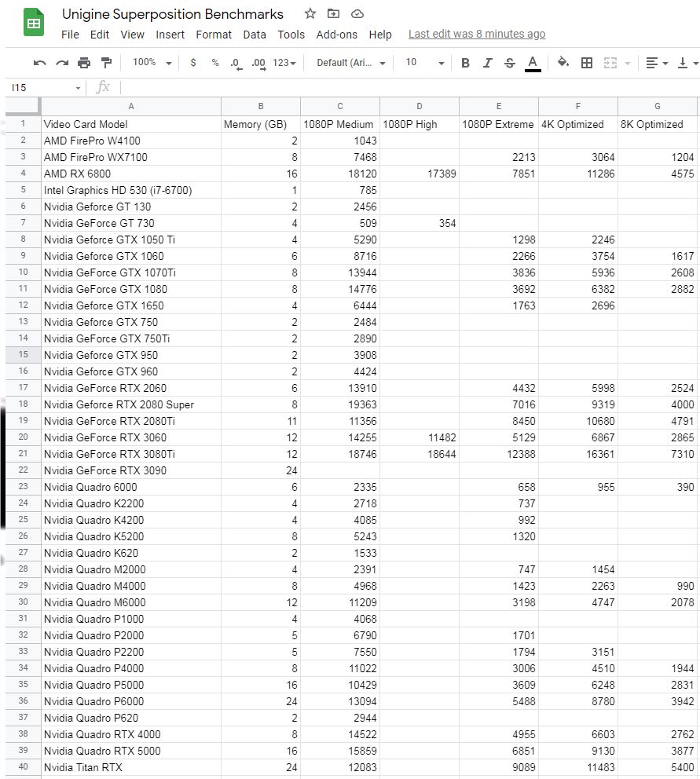Format as percent
This screenshot has width=700, height=779.
point(214,63)
